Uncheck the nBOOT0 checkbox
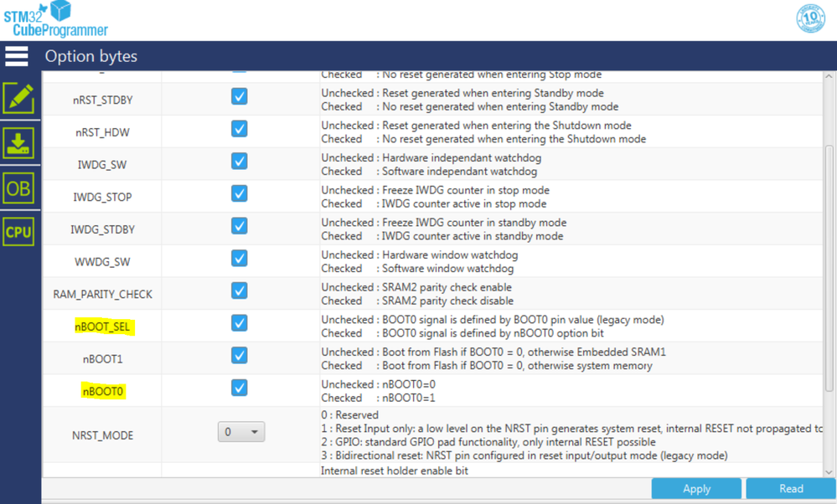The height and width of the screenshot is (504, 837). click(x=239, y=388)
